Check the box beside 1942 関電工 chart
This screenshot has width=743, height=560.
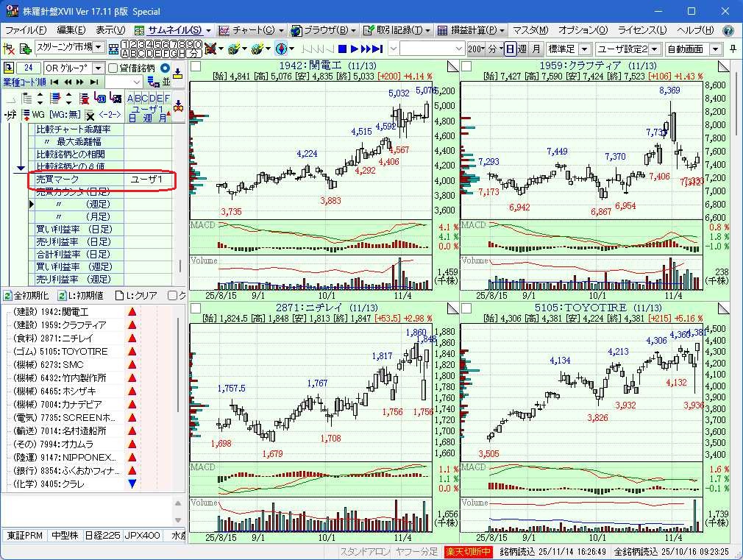point(196,66)
